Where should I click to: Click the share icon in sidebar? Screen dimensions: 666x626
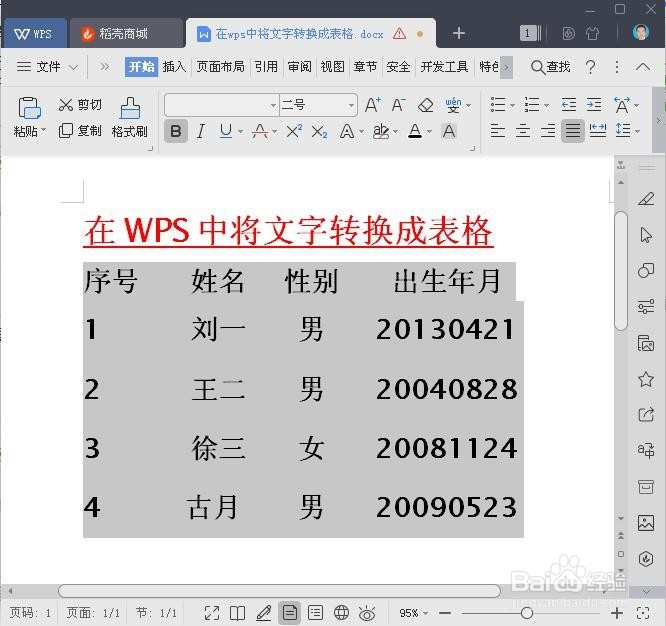[646, 415]
